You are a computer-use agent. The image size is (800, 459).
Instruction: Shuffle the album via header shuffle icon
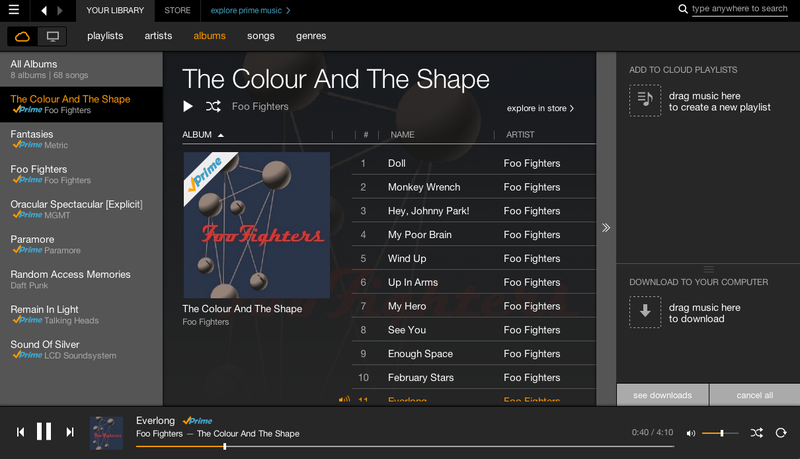click(213, 106)
